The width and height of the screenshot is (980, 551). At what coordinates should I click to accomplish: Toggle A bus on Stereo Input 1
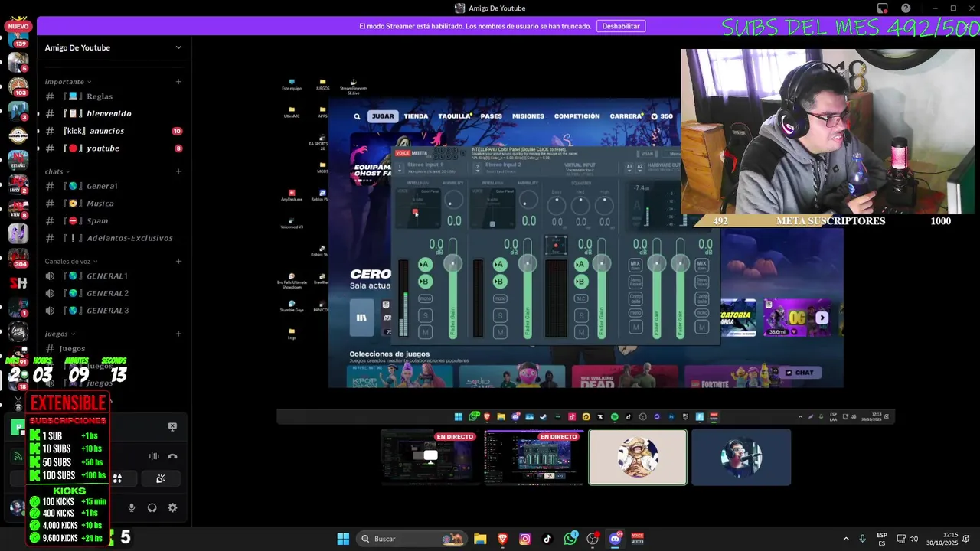click(425, 265)
